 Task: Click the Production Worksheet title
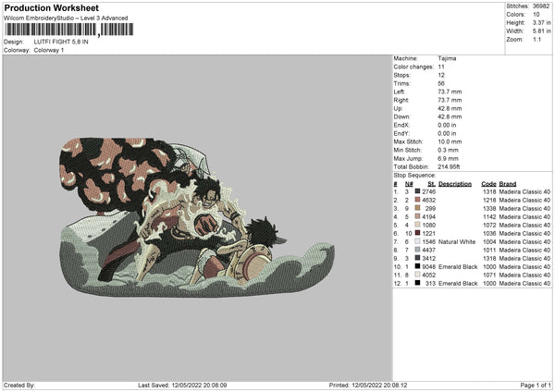[51, 7]
